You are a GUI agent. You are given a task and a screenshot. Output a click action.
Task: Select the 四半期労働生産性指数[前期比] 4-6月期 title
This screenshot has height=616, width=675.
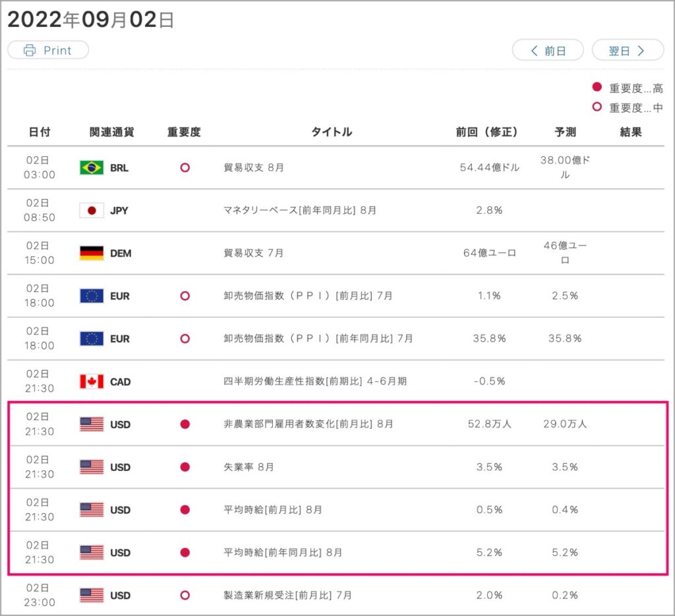[x=315, y=381]
